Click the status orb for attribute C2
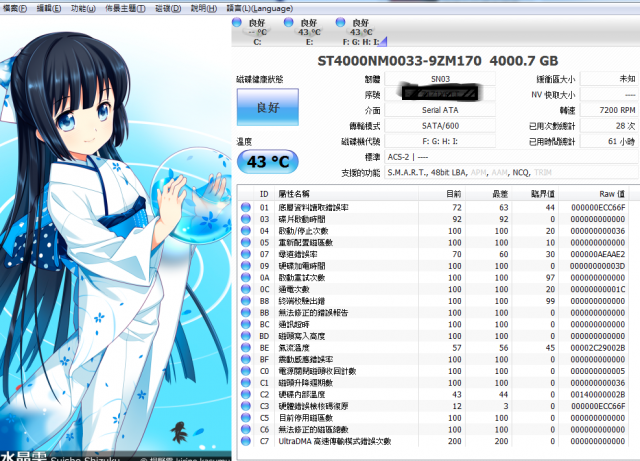Screen dimensions: 640x461 [x=246, y=394]
